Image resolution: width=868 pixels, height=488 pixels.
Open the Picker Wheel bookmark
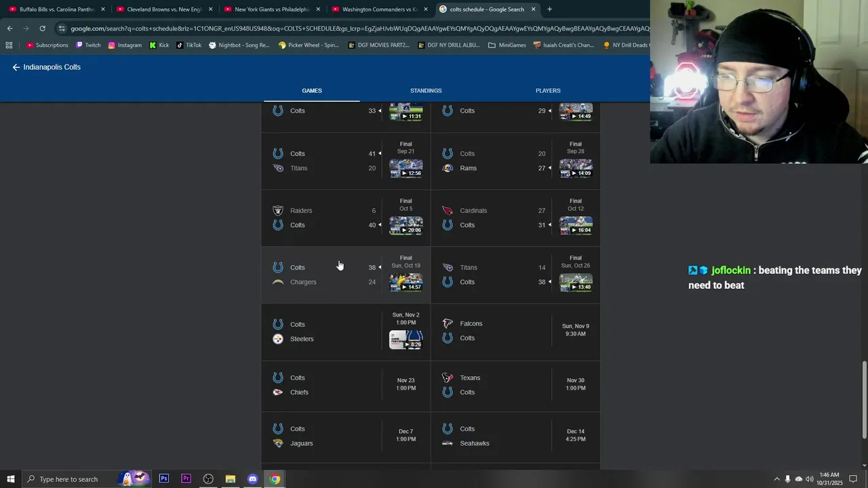click(x=309, y=45)
